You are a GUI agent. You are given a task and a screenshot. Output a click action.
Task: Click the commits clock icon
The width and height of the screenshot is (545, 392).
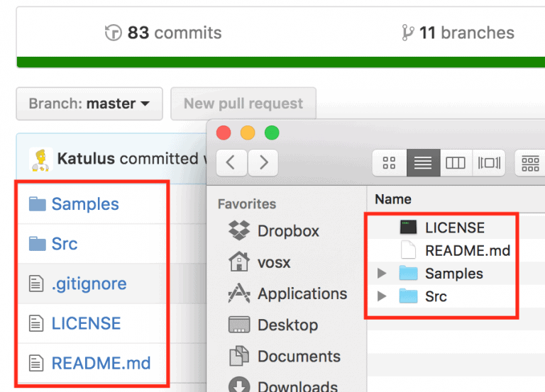pyautogui.click(x=114, y=33)
